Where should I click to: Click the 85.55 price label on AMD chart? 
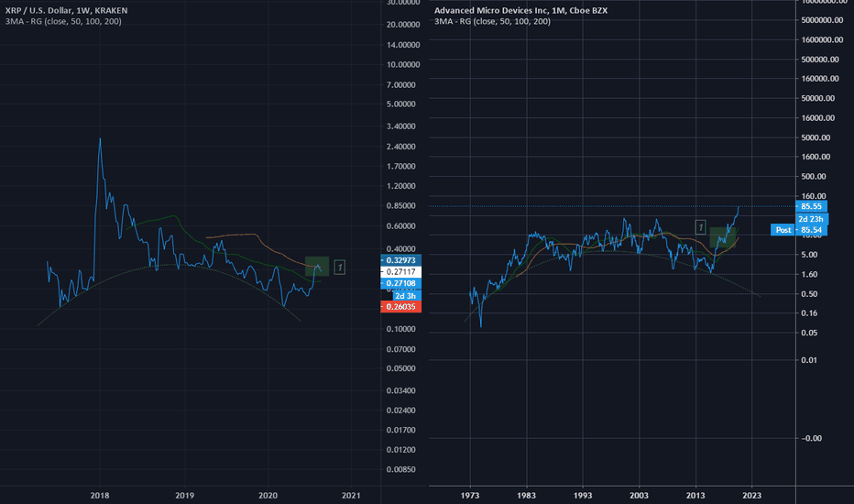pos(811,206)
